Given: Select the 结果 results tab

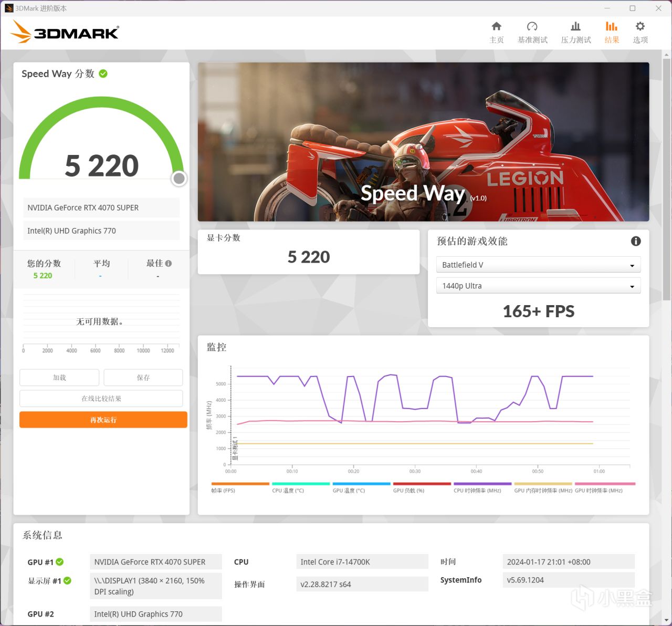Looking at the screenshot, I should coord(612,33).
